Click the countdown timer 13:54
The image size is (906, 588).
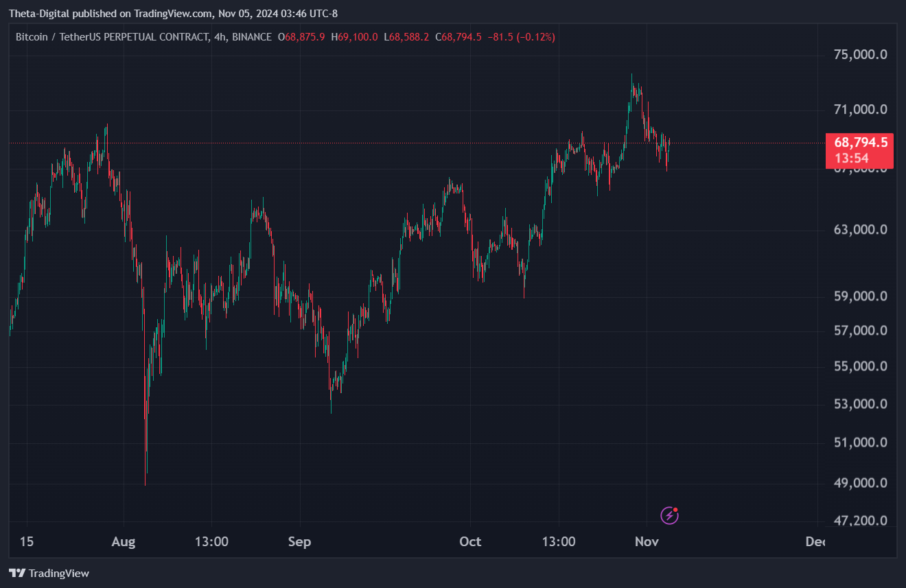tap(851, 158)
